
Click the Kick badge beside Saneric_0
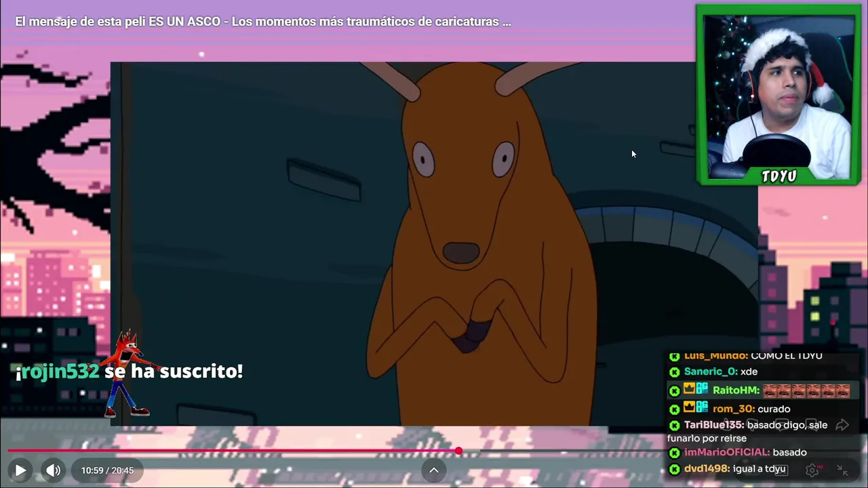tap(674, 372)
